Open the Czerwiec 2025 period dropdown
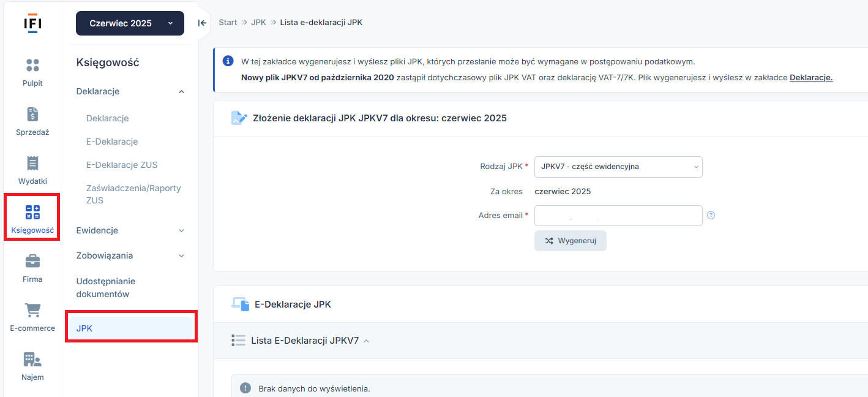This screenshot has width=868, height=397. coord(130,23)
